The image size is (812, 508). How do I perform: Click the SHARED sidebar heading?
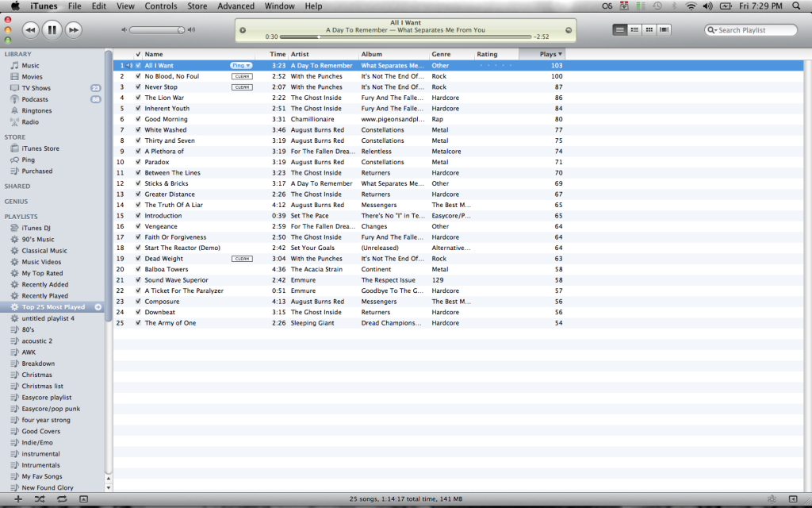click(x=17, y=186)
